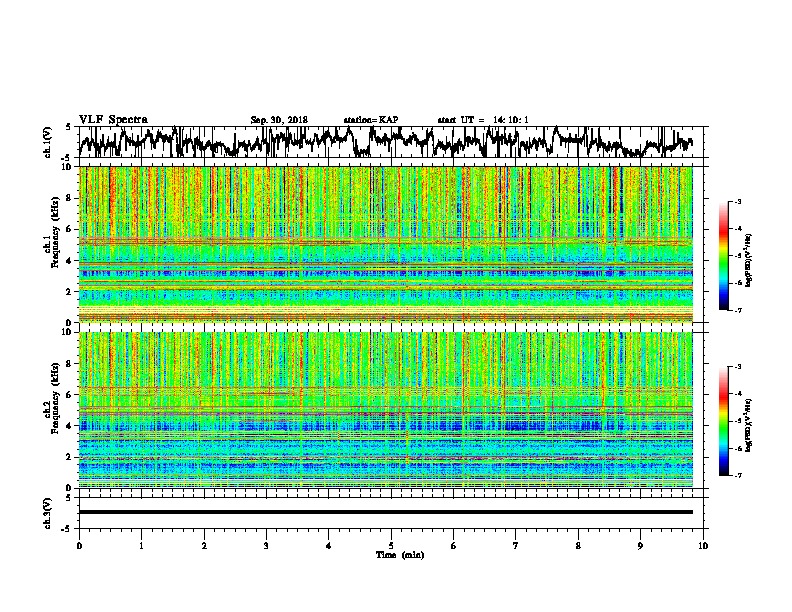Click the "-3" label on ch.1 colorbar
Screen dimensions: 792x612
point(737,202)
